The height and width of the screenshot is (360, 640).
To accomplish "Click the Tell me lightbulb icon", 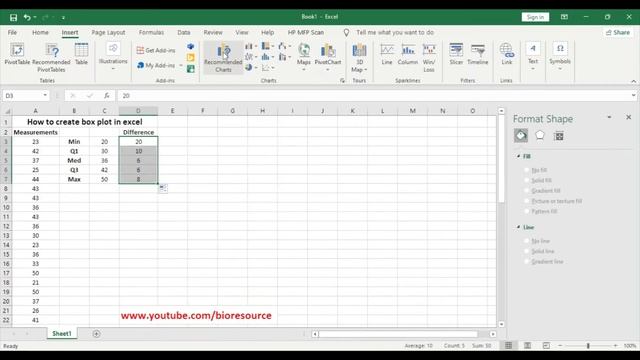I will pos(346,32).
